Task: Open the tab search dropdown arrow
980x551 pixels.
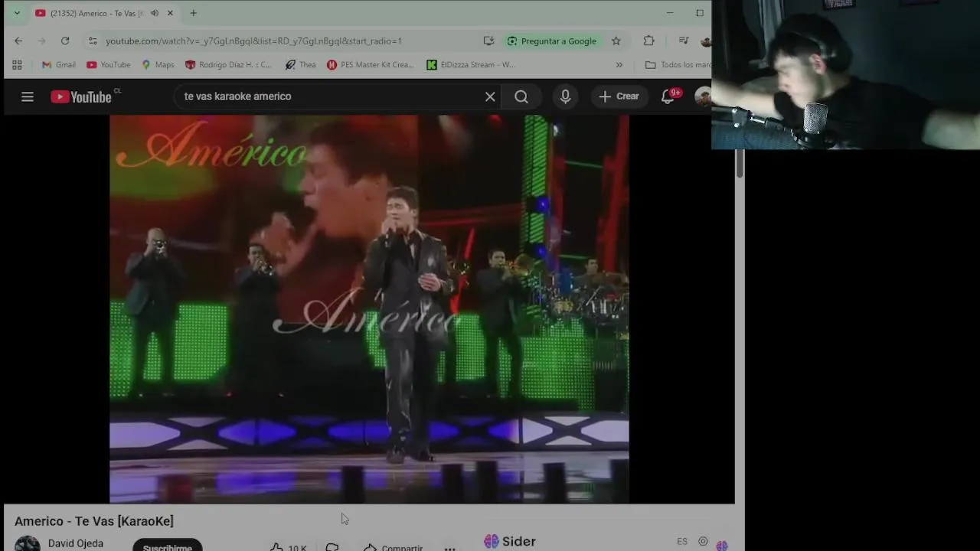Action: click(x=17, y=13)
